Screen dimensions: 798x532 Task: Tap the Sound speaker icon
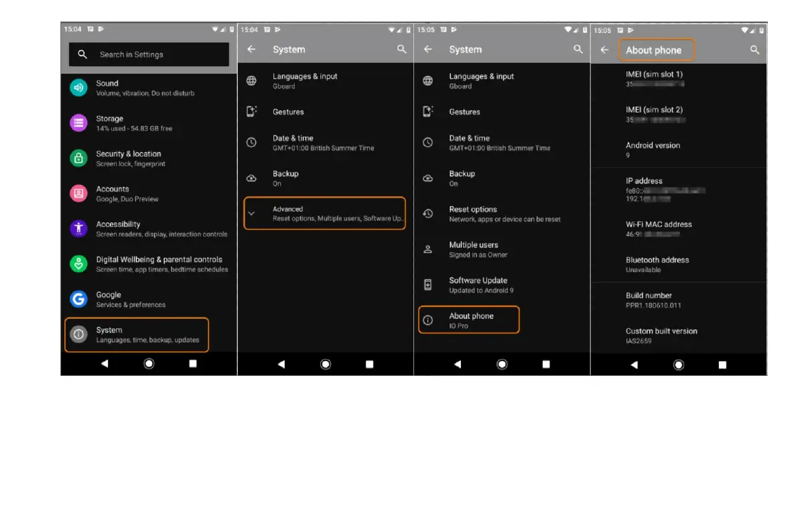[79, 88]
